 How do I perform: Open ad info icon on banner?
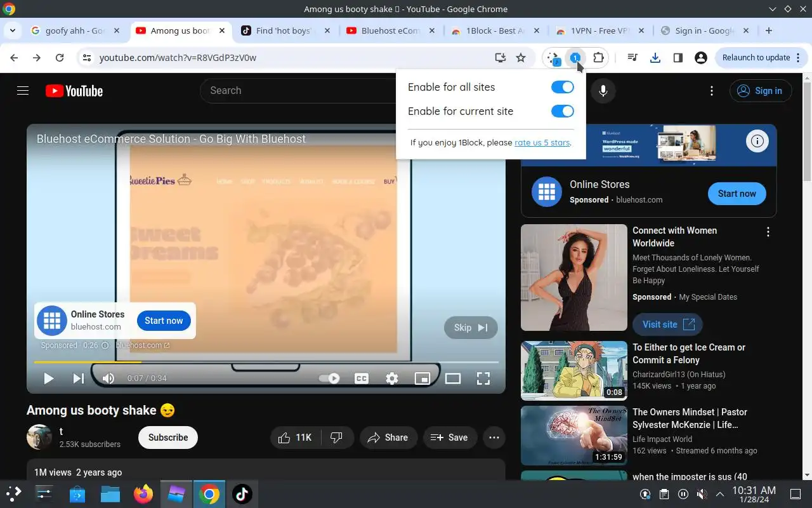point(757,142)
